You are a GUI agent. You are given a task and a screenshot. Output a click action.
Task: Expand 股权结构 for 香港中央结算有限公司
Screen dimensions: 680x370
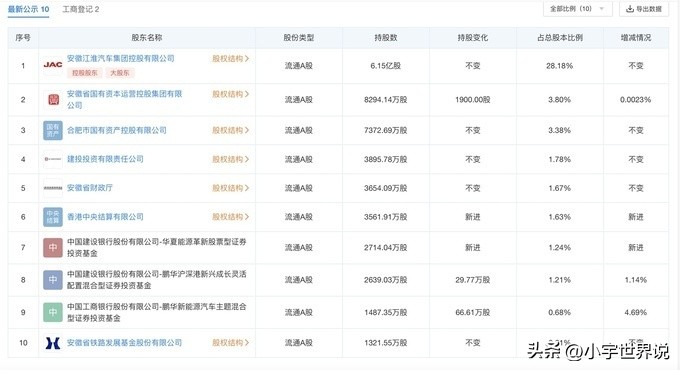230,217
